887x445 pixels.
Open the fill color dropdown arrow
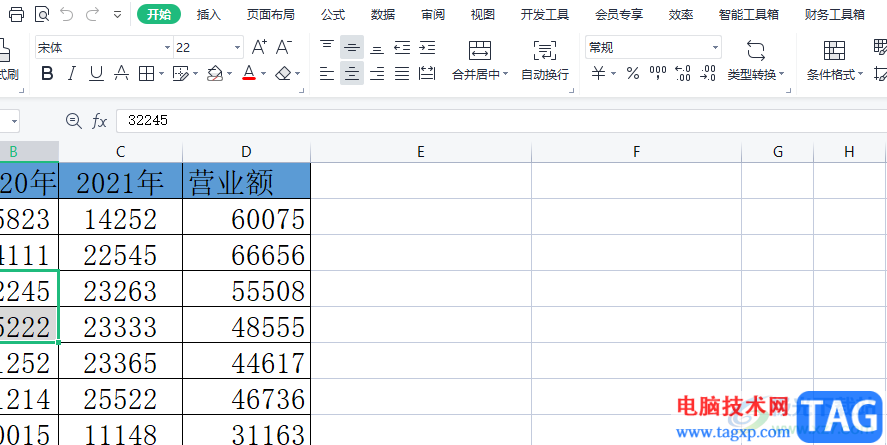[x=229, y=74]
